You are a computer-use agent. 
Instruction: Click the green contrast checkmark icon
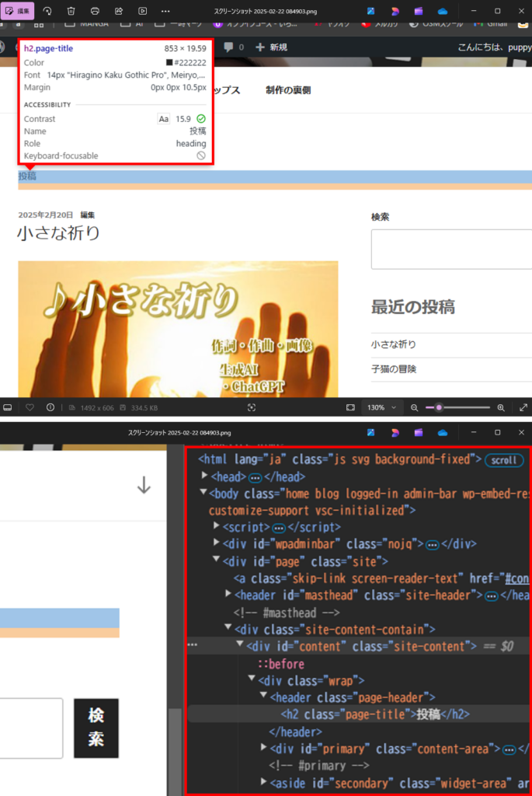[x=201, y=119]
